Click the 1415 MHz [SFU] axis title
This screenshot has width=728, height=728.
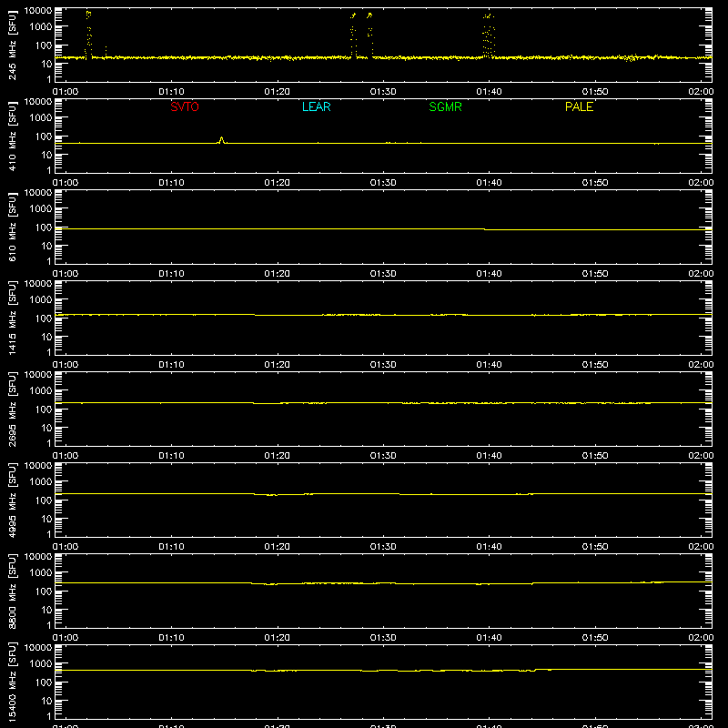13,318
